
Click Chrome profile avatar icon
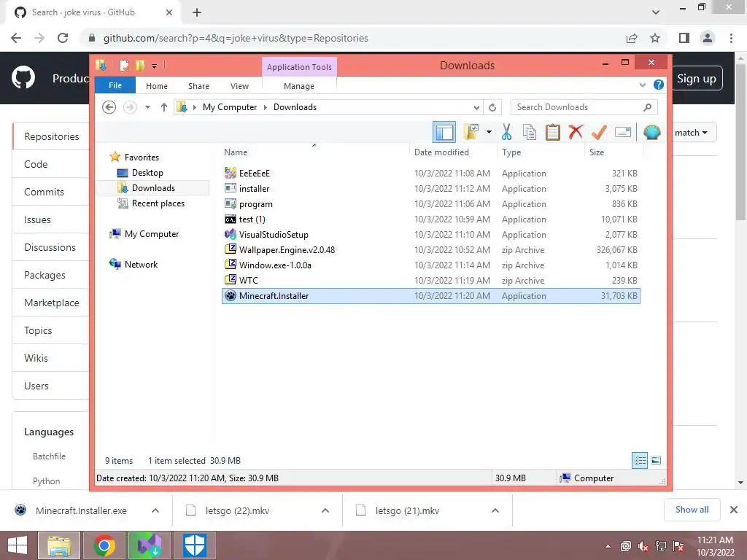point(708,38)
